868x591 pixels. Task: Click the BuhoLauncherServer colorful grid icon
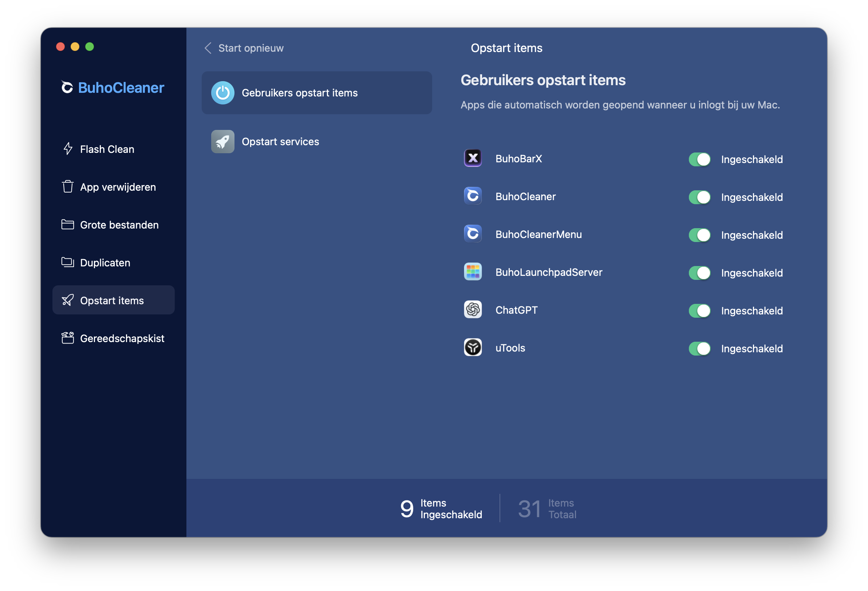pyautogui.click(x=473, y=272)
